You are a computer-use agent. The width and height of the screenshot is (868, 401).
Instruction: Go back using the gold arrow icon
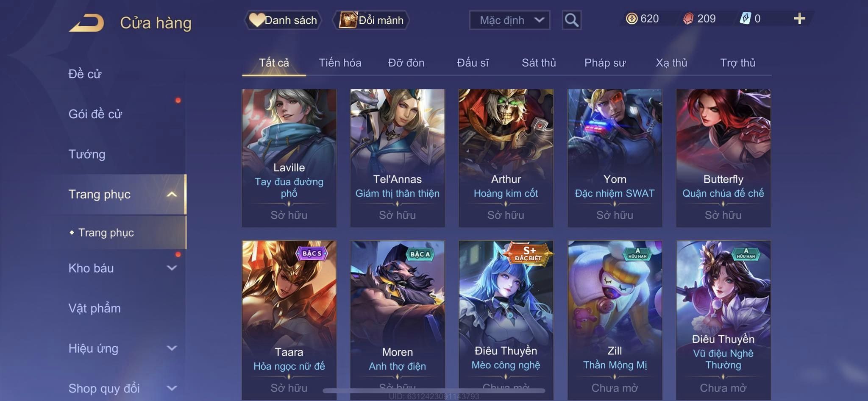tap(87, 23)
